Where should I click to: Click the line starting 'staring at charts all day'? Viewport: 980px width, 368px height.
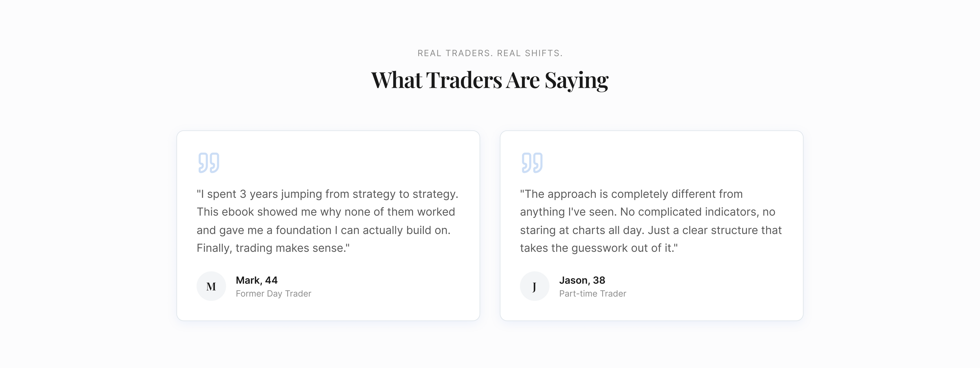point(651,231)
